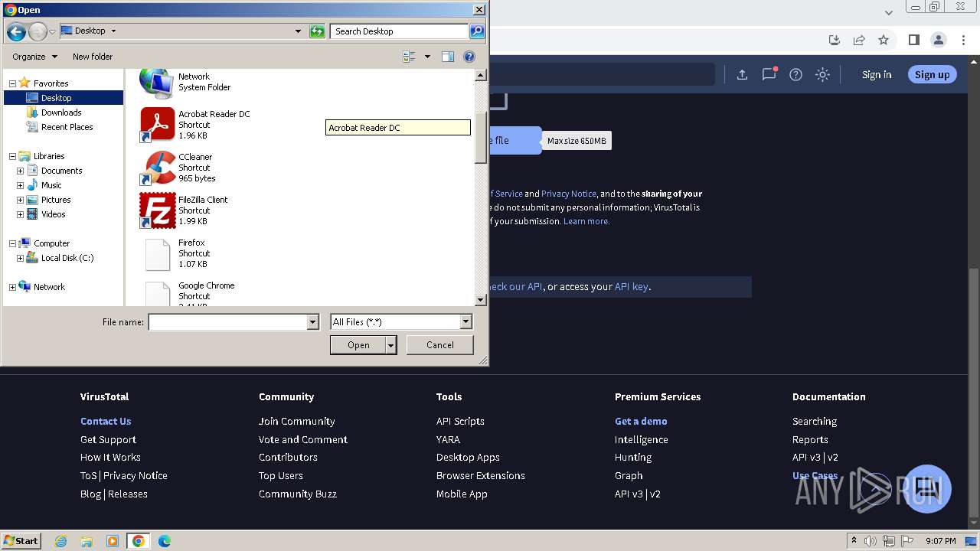Select Desktop in navigation tree

[x=56, y=98]
